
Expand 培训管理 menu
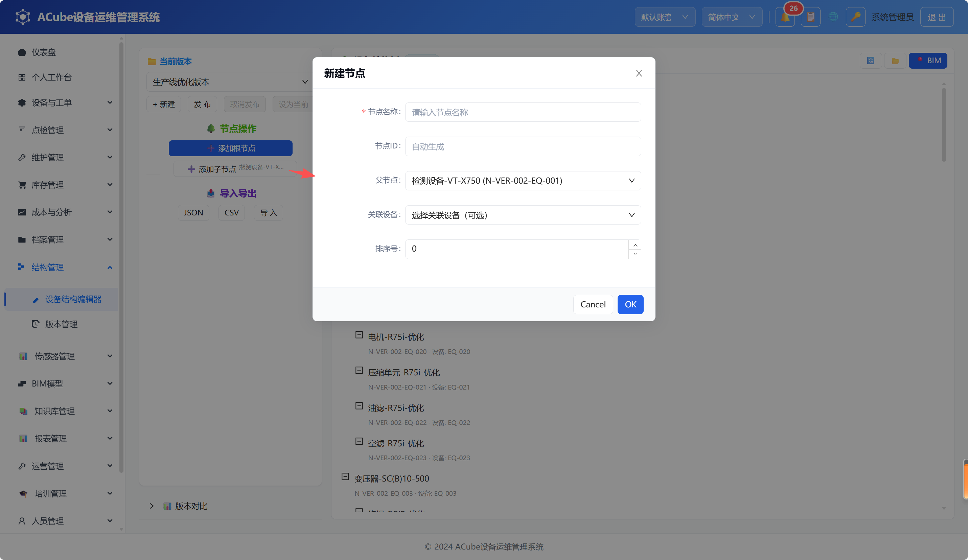coord(62,494)
